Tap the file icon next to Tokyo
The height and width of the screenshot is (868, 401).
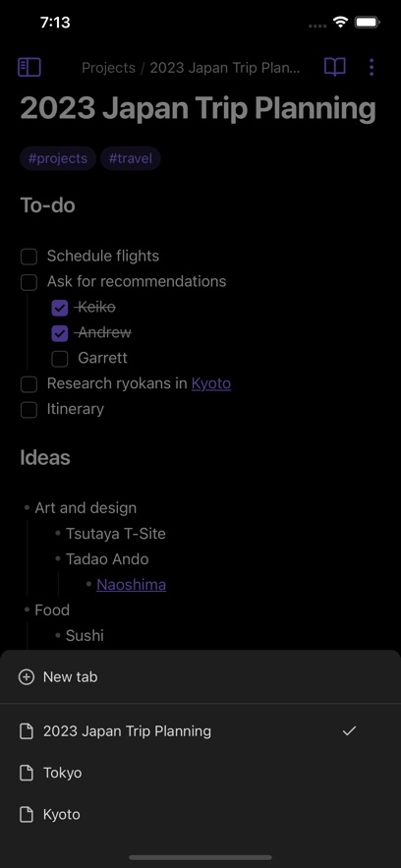[x=26, y=773]
